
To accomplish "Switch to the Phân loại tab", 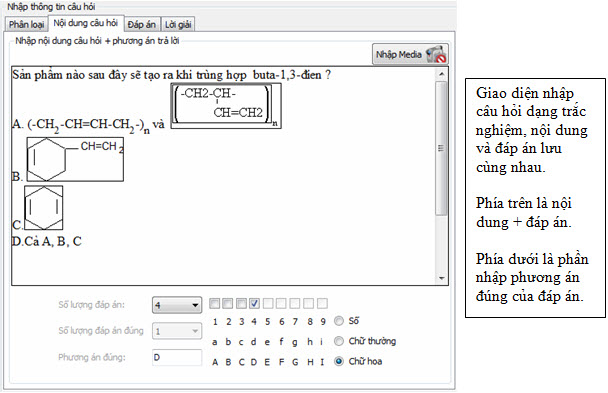I will [x=26, y=24].
